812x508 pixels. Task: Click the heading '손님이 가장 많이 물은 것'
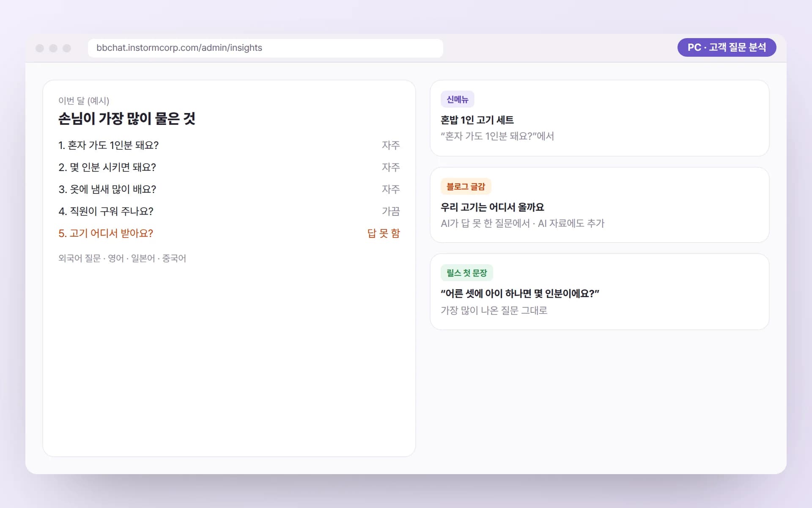[127, 119]
